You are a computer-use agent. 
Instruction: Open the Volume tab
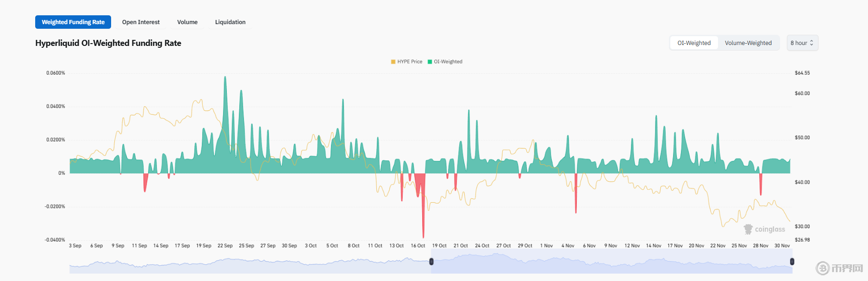(x=187, y=22)
